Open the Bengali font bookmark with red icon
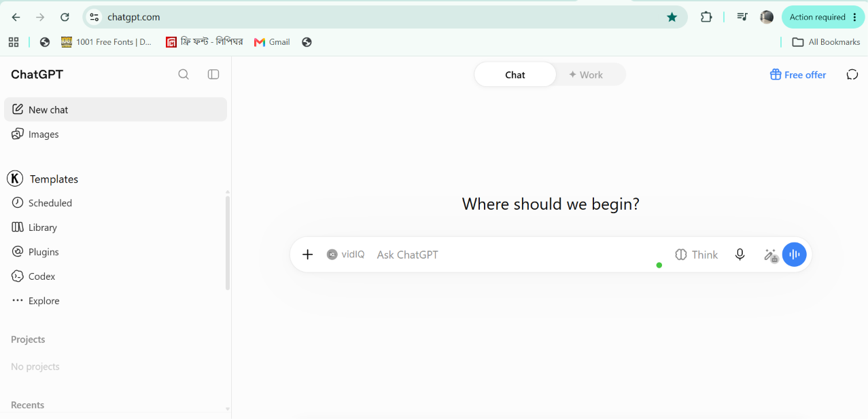868x419 pixels. [204, 42]
